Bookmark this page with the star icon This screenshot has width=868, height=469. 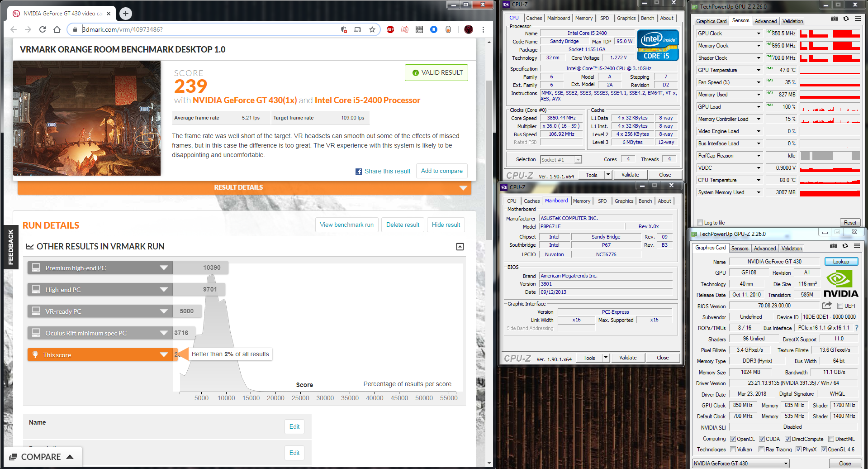point(372,29)
